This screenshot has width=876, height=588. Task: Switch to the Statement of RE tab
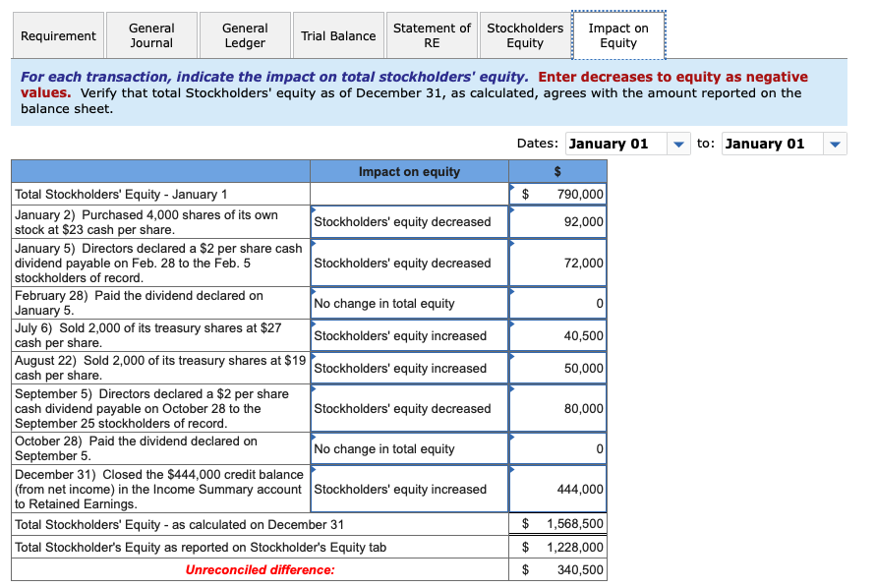tap(431, 34)
